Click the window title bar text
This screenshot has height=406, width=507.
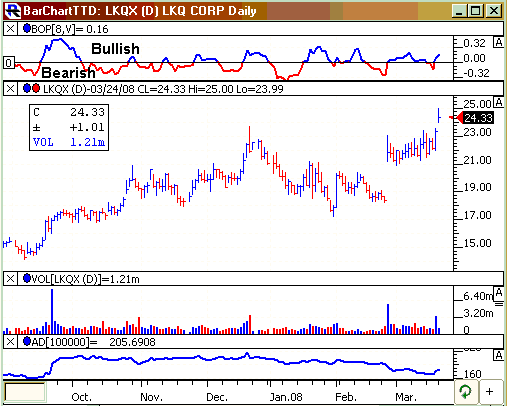point(140,11)
